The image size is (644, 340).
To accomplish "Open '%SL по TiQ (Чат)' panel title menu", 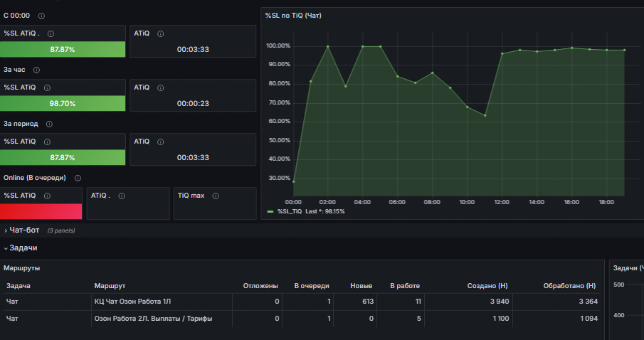I will point(293,16).
